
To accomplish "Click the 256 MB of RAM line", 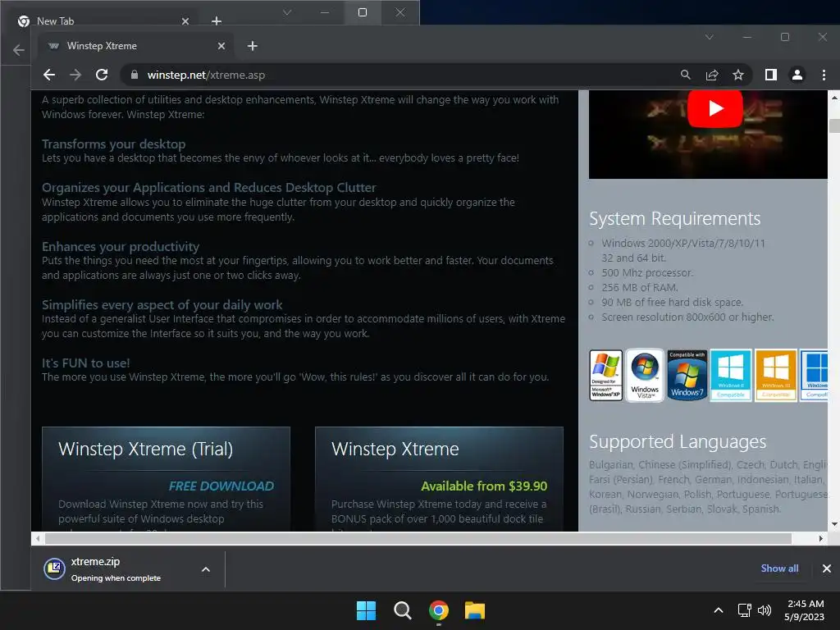I will click(640, 288).
